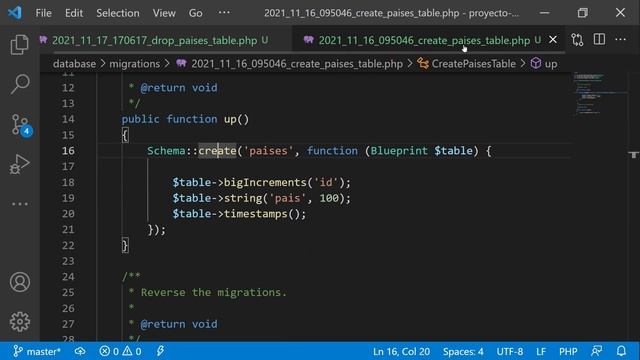Screen dimensions: 640x360
Task: Click 'public function up()' line
Action: click(185, 119)
